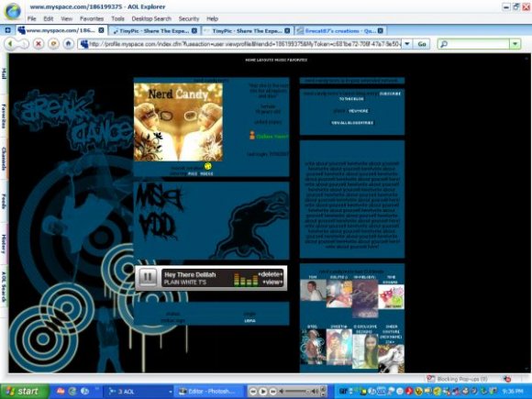Open the Security menu
The height and width of the screenshot is (399, 532).
click(x=189, y=18)
